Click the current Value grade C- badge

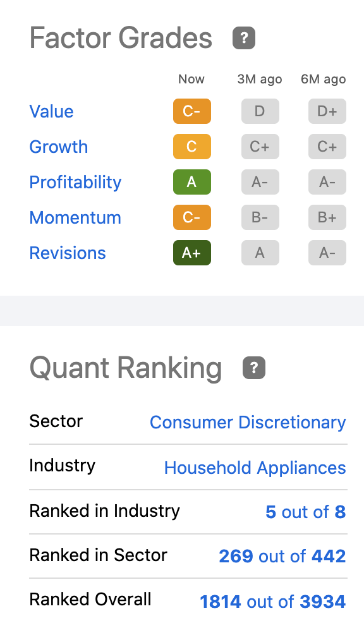click(192, 111)
